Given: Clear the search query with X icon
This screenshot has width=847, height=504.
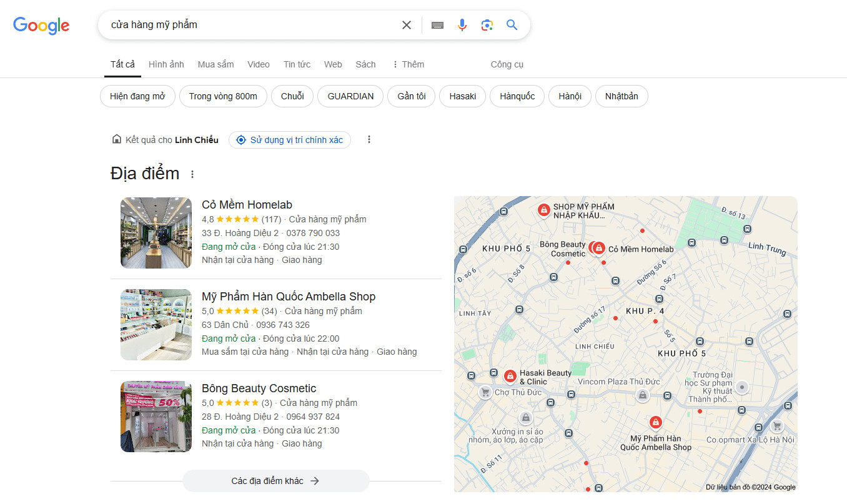Looking at the screenshot, I should point(407,25).
